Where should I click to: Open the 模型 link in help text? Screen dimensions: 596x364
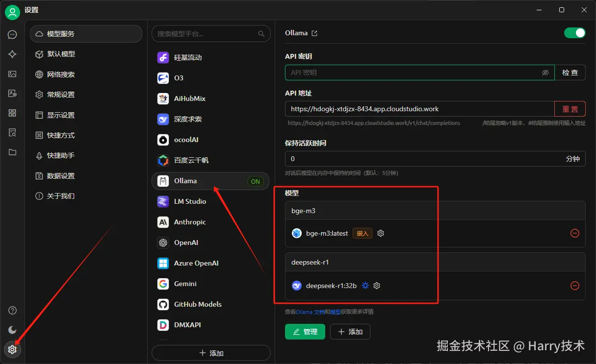(x=335, y=312)
